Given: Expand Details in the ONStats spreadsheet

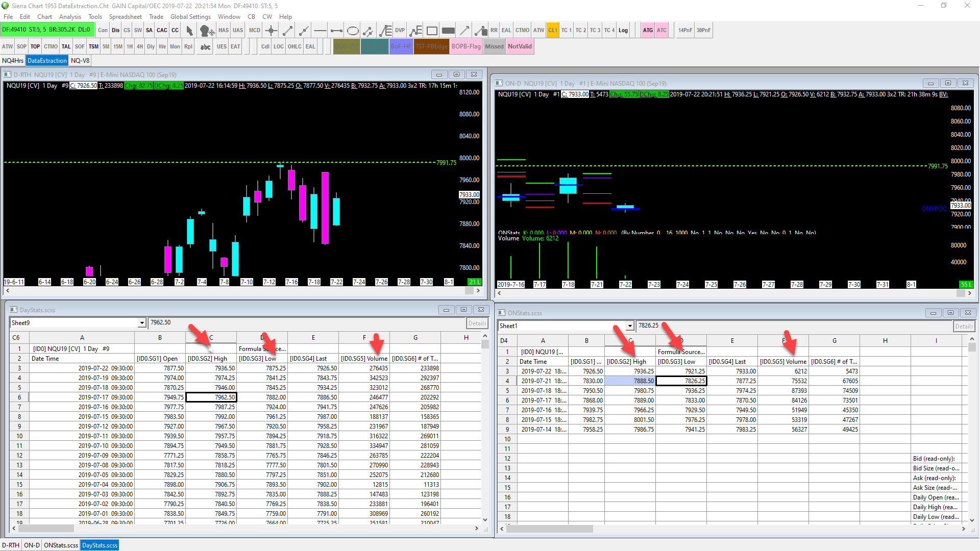Looking at the screenshot, I should 964,327.
